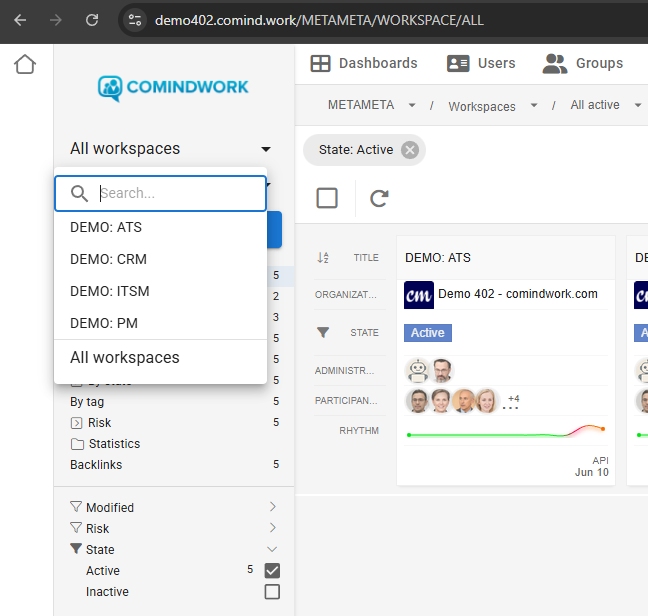Viewport: 648px width, 616px height.
Task: Click the Statistics folder icon
Action: [x=77, y=444]
